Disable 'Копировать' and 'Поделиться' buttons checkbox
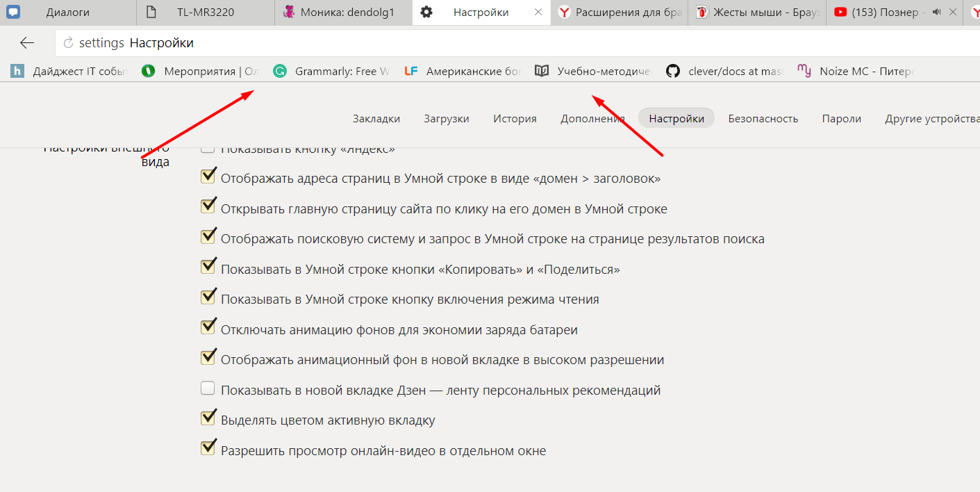 (x=208, y=268)
